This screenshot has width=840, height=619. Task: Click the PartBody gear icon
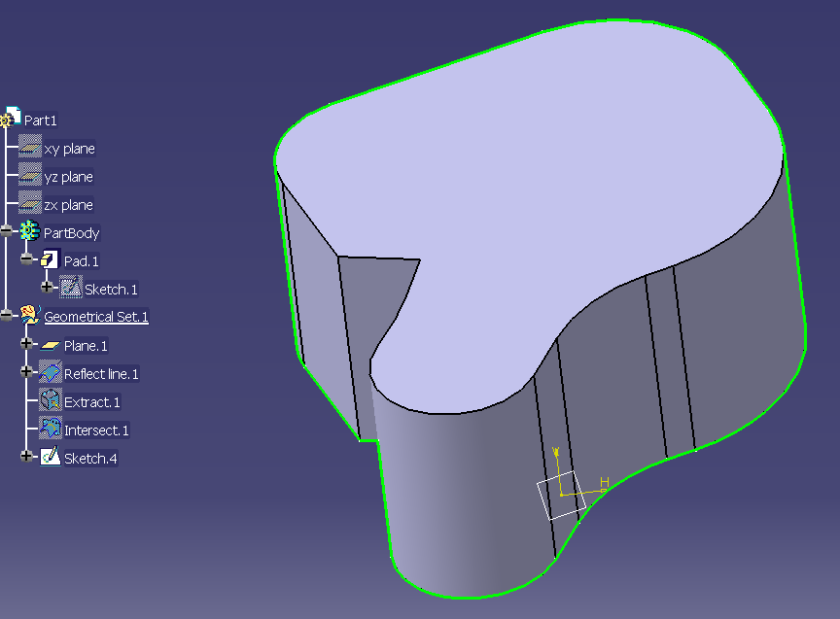(29, 230)
